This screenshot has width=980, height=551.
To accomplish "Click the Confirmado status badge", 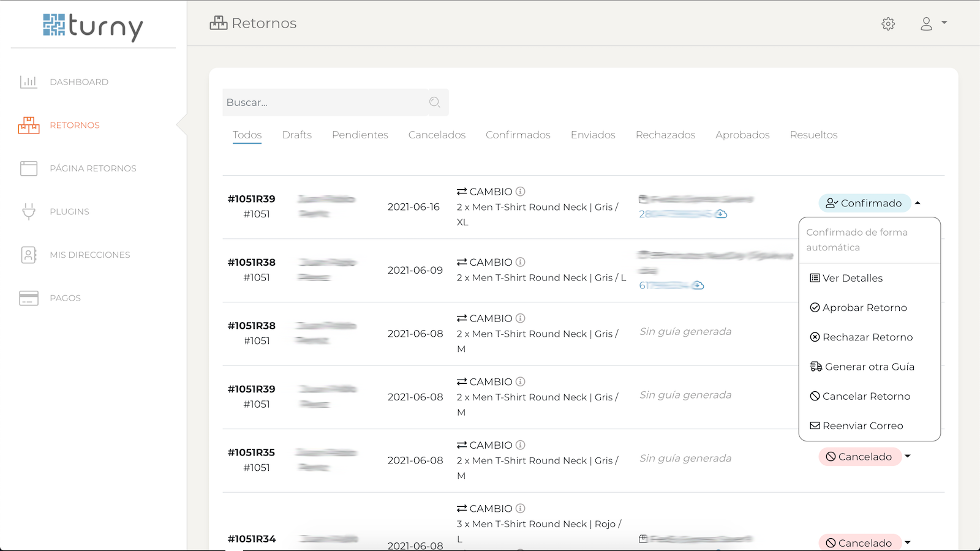I will coord(865,203).
